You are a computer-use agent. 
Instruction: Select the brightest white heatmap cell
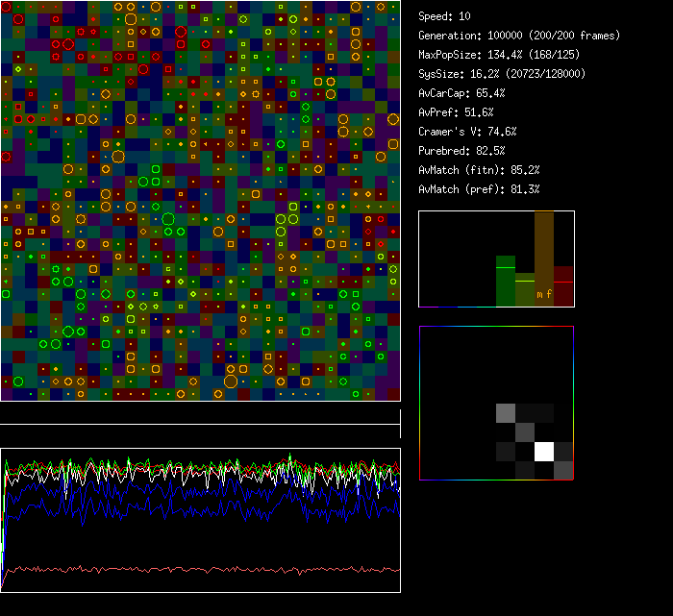[544, 451]
